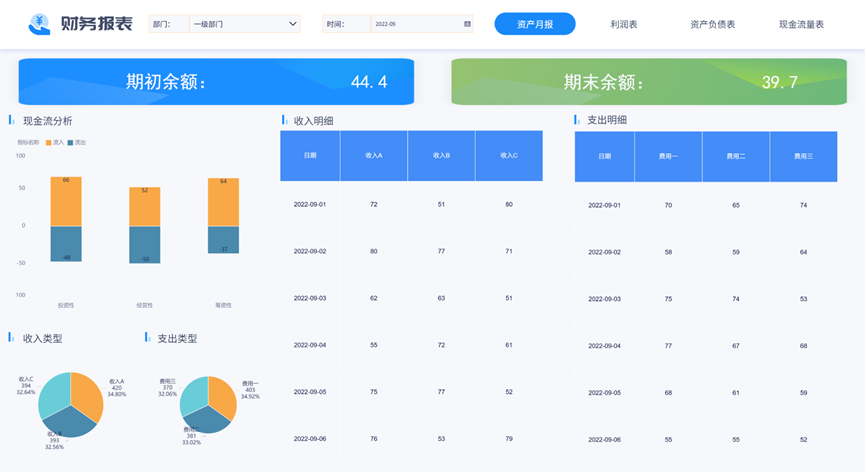Sort by the 收入B column header
Viewport: 865px width, 472px height.
[x=441, y=155]
